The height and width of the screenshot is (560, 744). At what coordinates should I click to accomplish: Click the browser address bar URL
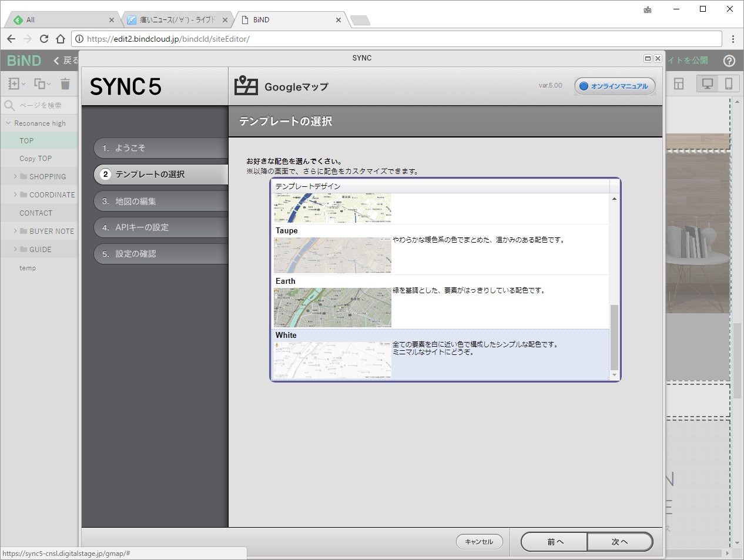[x=168, y=39]
